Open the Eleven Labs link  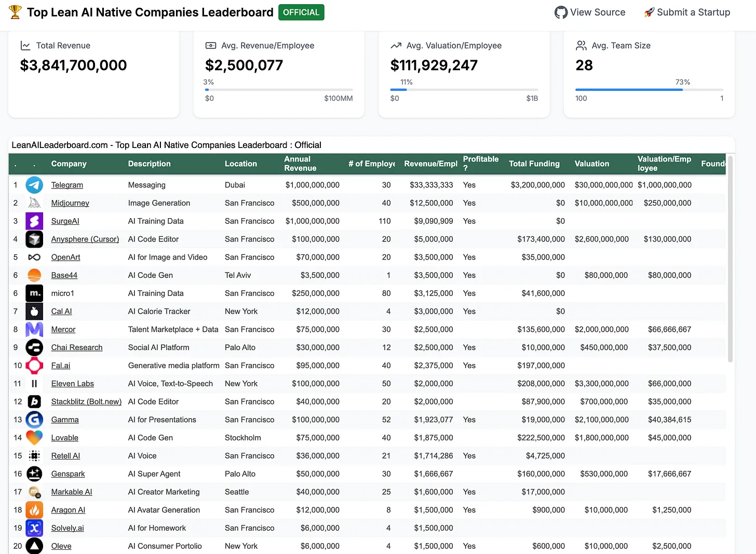click(x=73, y=384)
